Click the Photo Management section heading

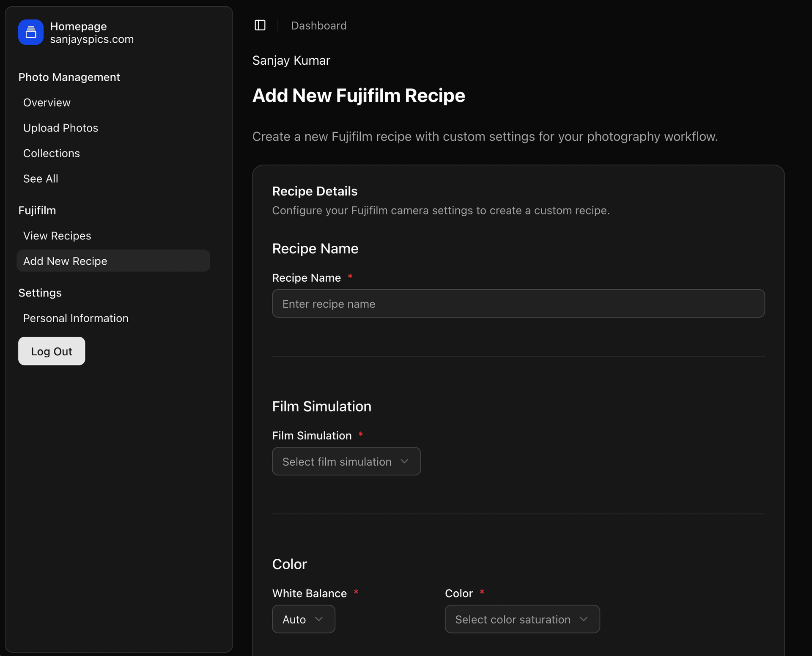[x=69, y=77]
